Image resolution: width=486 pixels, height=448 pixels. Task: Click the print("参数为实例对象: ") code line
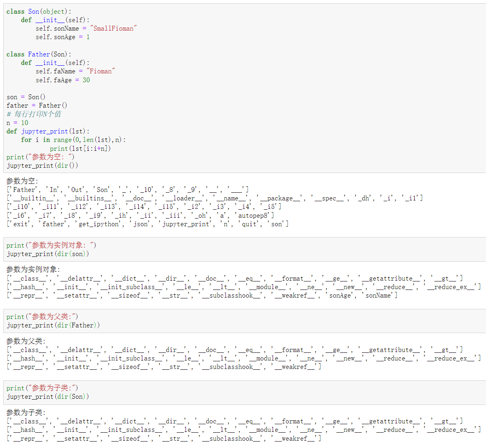click(51, 245)
